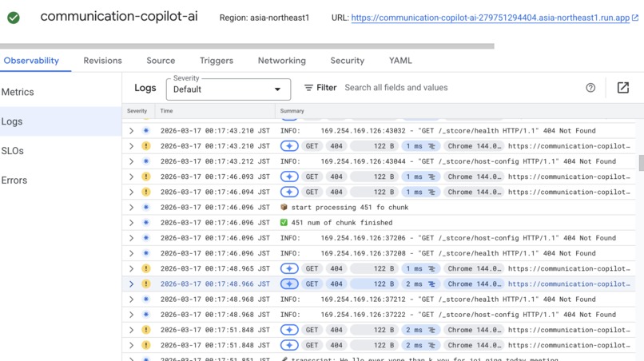Open the communication-copilot-ai run.app URL link

pyautogui.click(x=490, y=18)
